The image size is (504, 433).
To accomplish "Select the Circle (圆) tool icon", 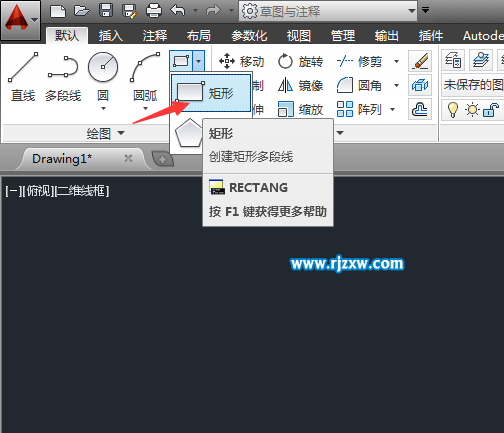I will (x=103, y=67).
